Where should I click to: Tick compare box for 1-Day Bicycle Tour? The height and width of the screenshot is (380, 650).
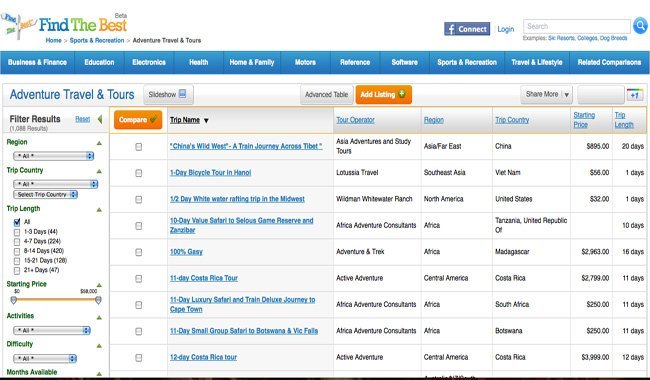(x=138, y=173)
